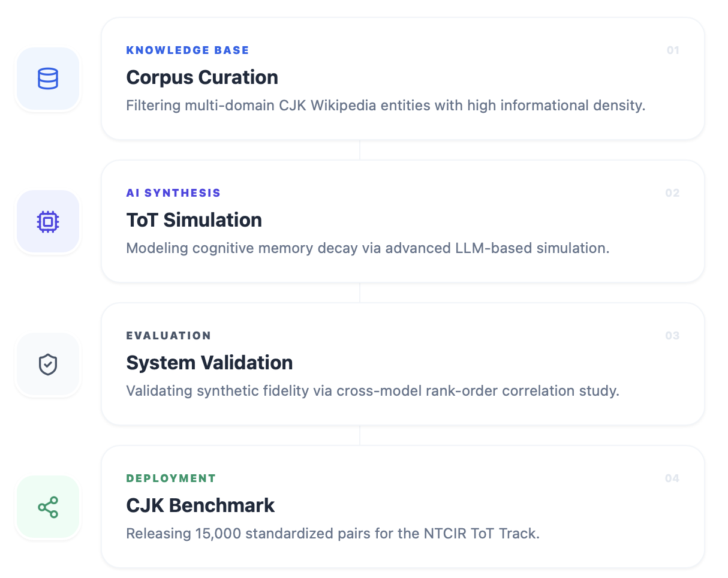This screenshot has height=578, width=728.
Task: Click the CJK Wikipedia entities description
Action: [386, 106]
